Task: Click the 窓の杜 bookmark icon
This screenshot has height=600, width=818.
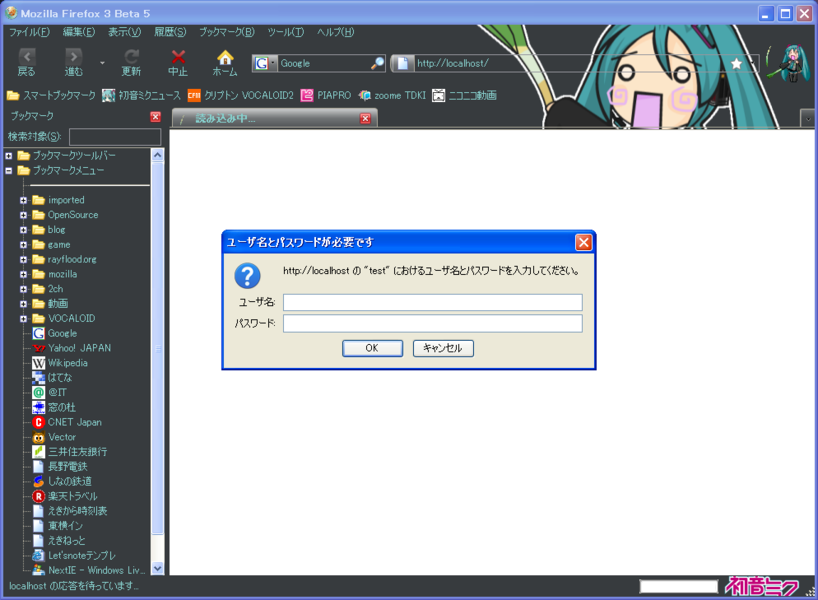Action: pyautogui.click(x=37, y=407)
